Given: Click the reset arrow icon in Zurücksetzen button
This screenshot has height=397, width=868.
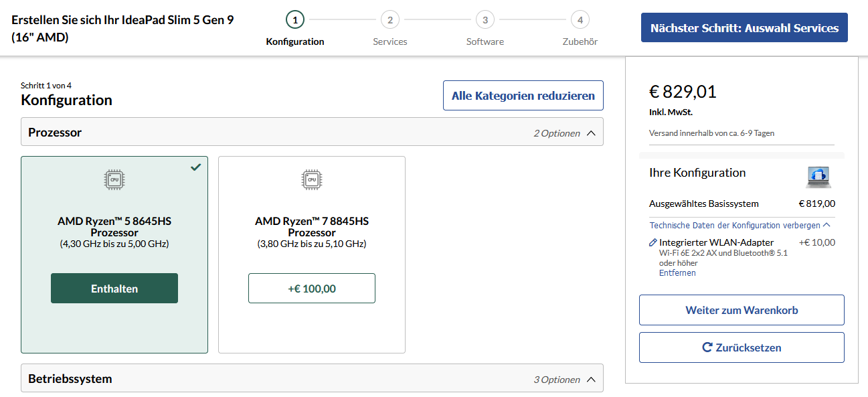Looking at the screenshot, I should [707, 347].
